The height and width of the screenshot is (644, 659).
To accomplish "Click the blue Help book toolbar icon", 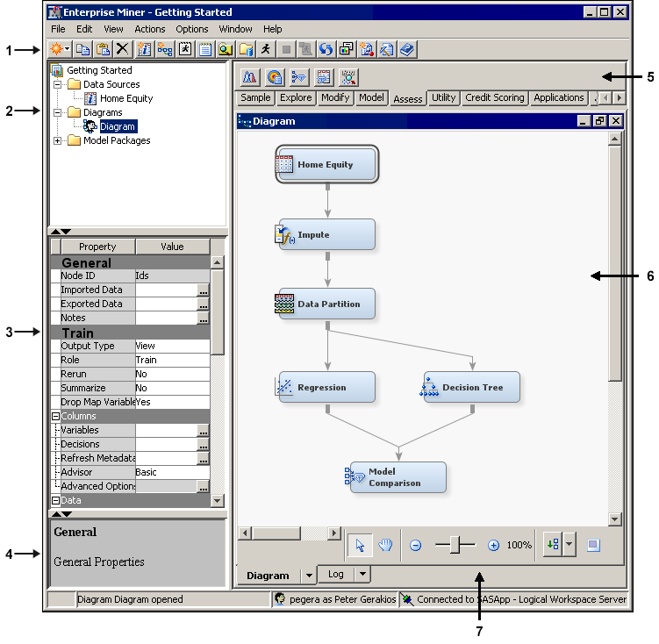I will [407, 49].
